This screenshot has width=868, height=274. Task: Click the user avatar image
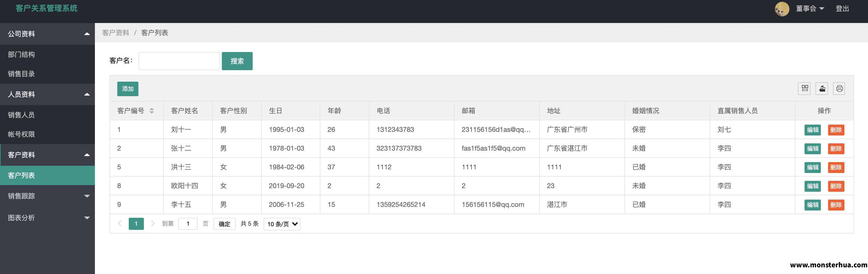[x=782, y=9]
